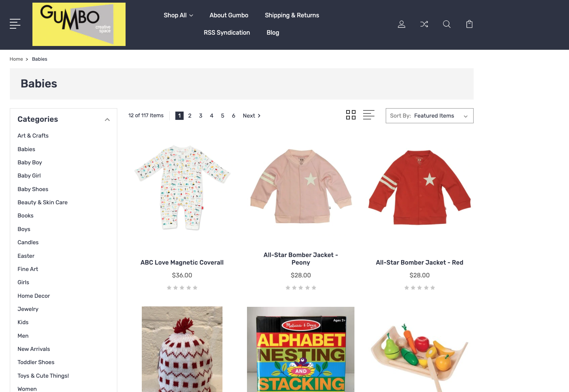
Task: Click the Gumbo creative space logo
Action: 79,24
